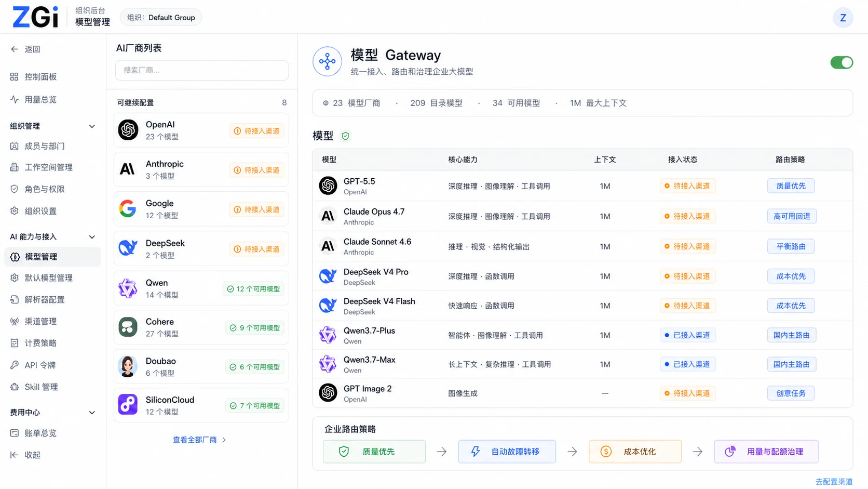The height and width of the screenshot is (489, 868).
Task: Click 国内主路由 tag for Qwen3.7-Plus
Action: pos(792,335)
